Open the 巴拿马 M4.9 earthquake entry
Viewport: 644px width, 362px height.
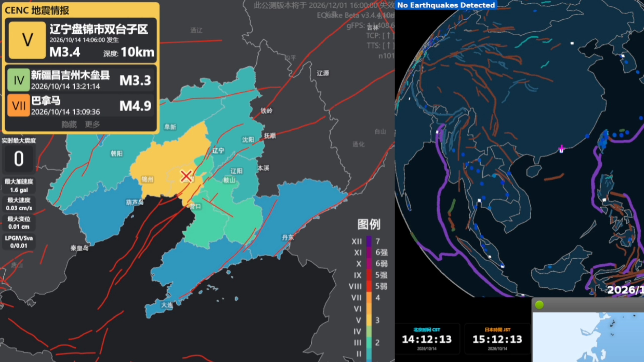point(81,105)
